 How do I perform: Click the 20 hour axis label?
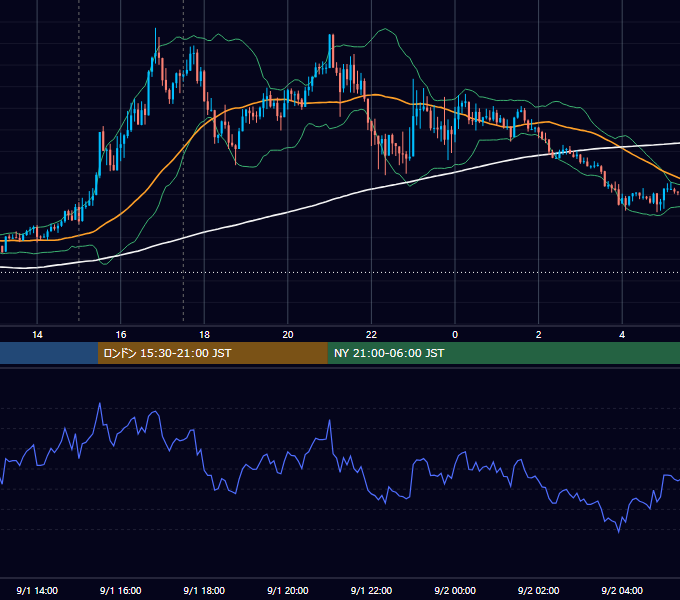point(288,335)
